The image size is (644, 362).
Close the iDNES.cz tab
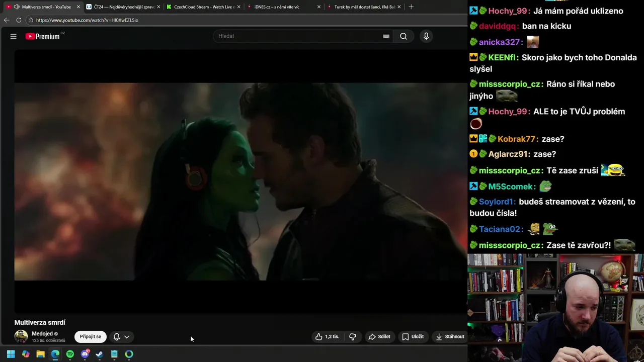click(318, 7)
